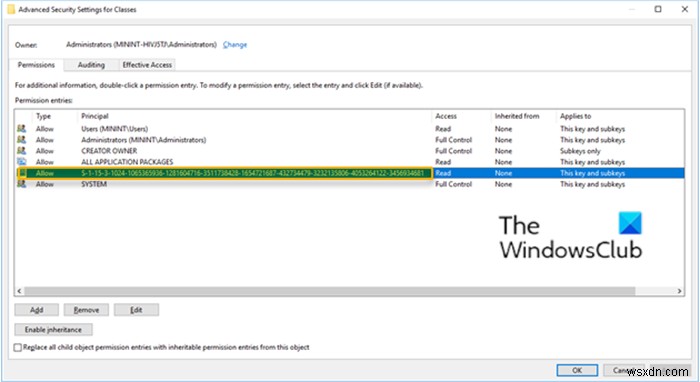
Task: Sort by Applies to column header
Action: coord(575,116)
